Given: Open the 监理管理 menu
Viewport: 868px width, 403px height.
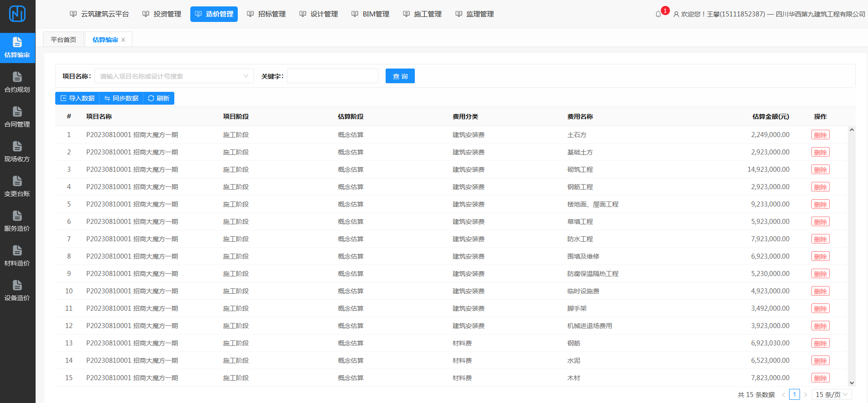Looking at the screenshot, I should [x=475, y=14].
